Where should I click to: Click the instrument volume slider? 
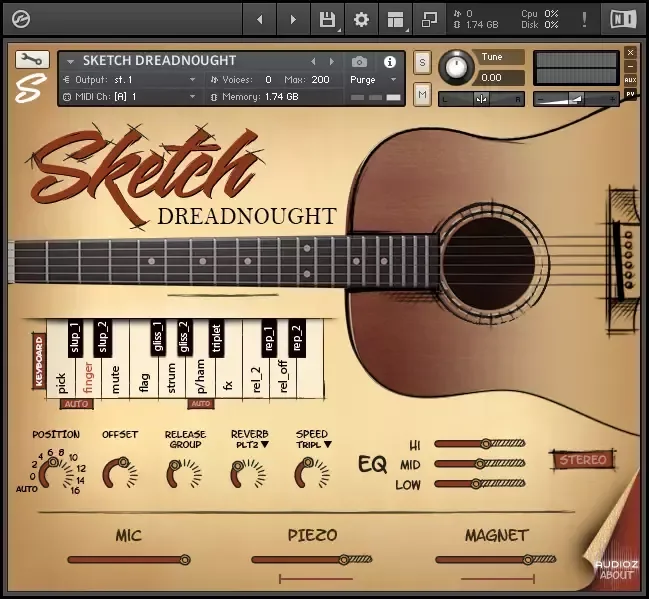[x=577, y=99]
